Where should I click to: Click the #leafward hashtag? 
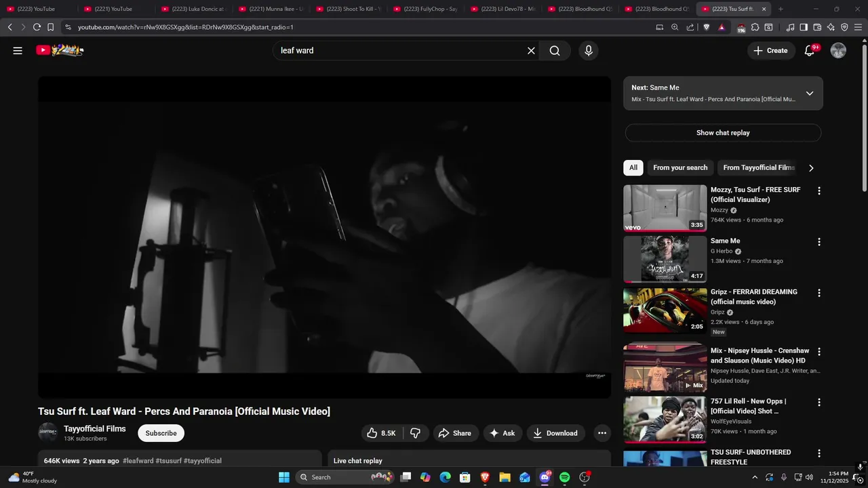tap(138, 461)
